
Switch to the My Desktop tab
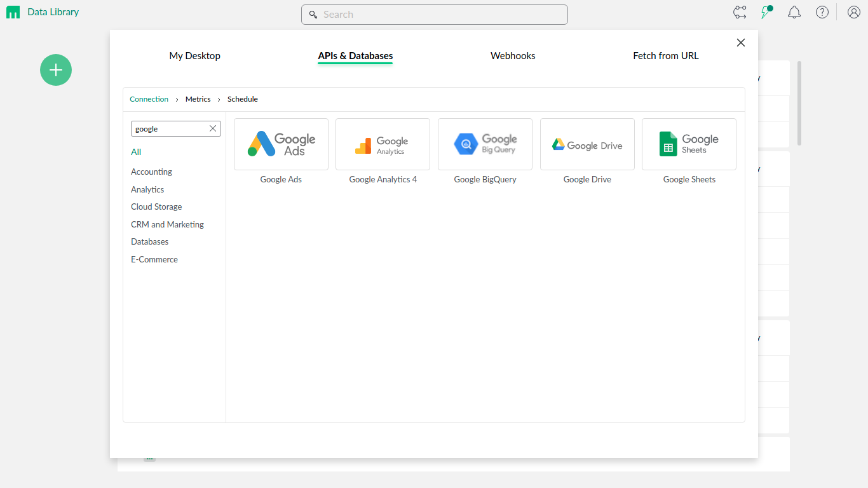tap(195, 56)
